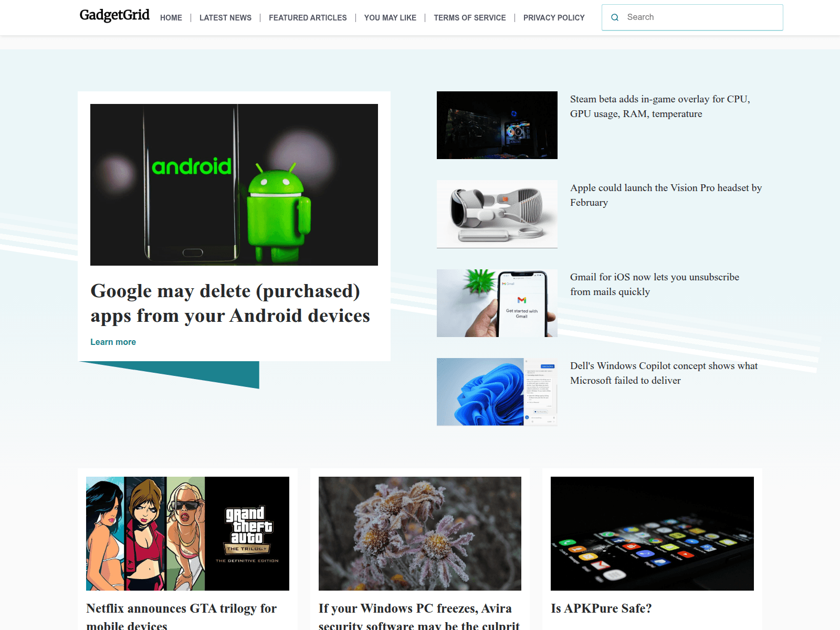
Task: Click the magnifier search icon
Action: click(615, 17)
